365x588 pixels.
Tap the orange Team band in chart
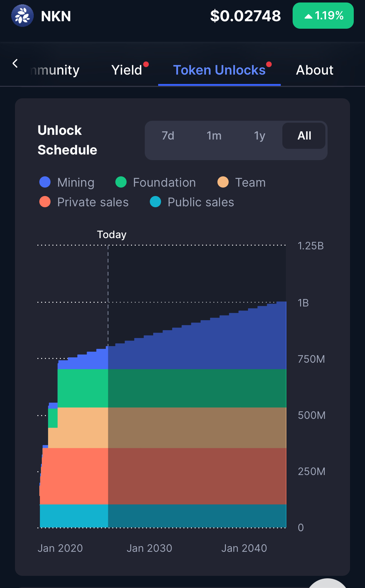click(x=167, y=428)
